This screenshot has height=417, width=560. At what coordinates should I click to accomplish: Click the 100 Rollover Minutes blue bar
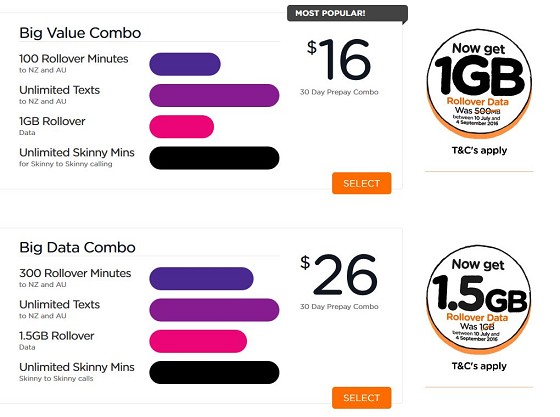tap(185, 64)
